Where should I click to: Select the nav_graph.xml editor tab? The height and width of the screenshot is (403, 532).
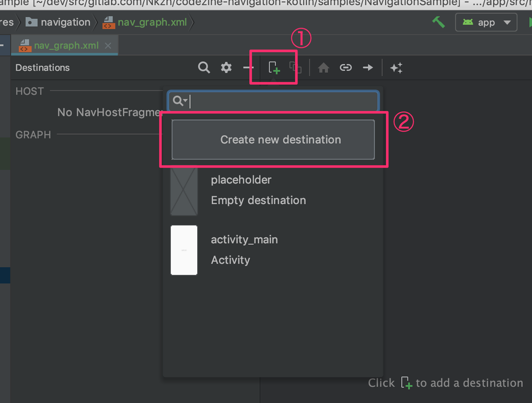point(65,46)
